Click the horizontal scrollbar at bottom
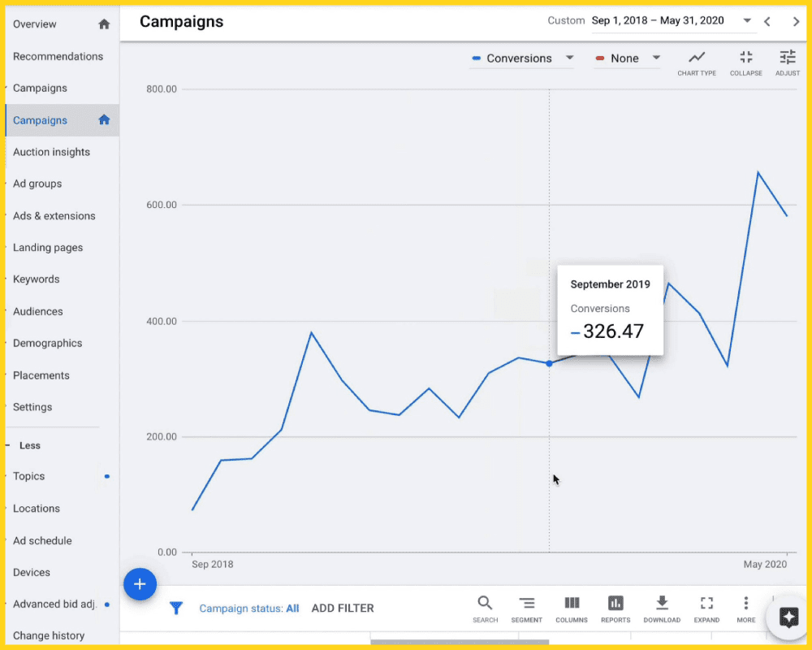This screenshot has height=650, width=812. [x=460, y=642]
